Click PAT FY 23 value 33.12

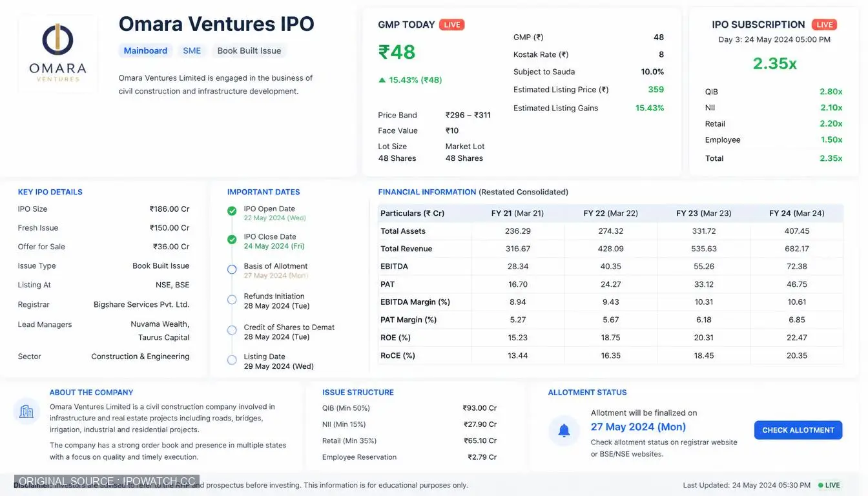[x=704, y=285]
